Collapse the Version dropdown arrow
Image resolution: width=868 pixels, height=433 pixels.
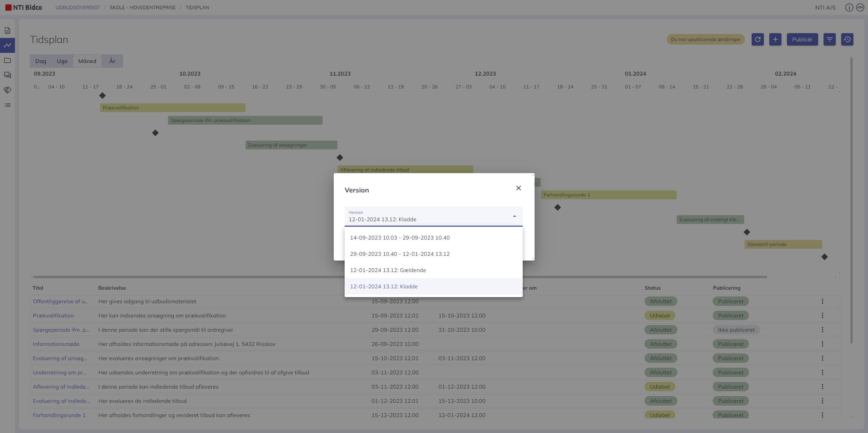514,216
